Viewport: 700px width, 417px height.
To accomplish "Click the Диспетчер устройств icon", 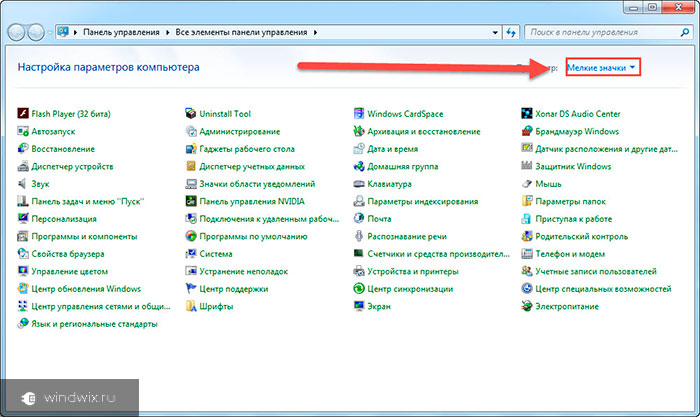I will coord(23,166).
